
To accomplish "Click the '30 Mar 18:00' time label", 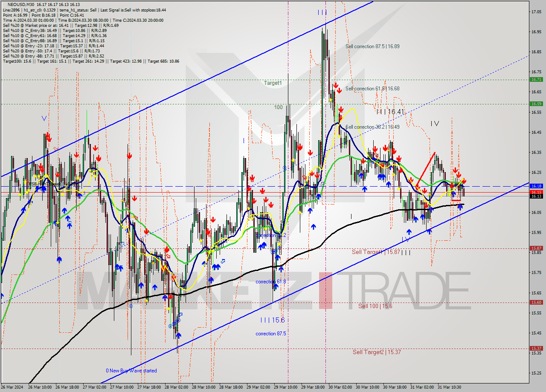I will (395, 387).
